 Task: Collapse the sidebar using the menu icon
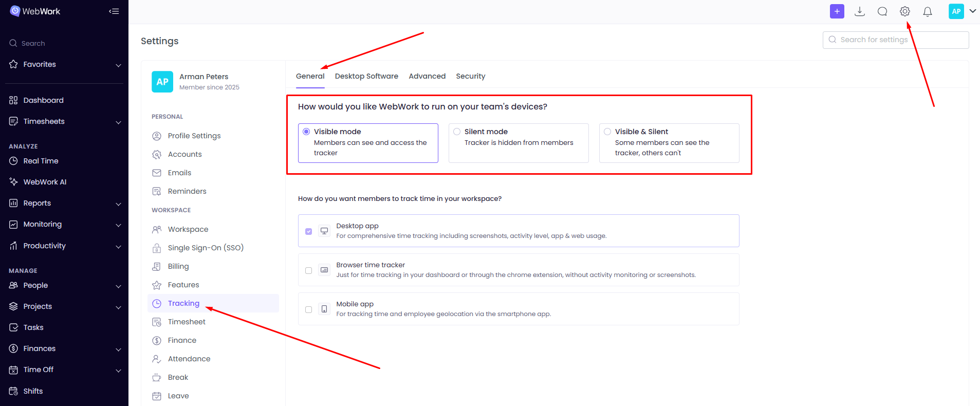[114, 11]
